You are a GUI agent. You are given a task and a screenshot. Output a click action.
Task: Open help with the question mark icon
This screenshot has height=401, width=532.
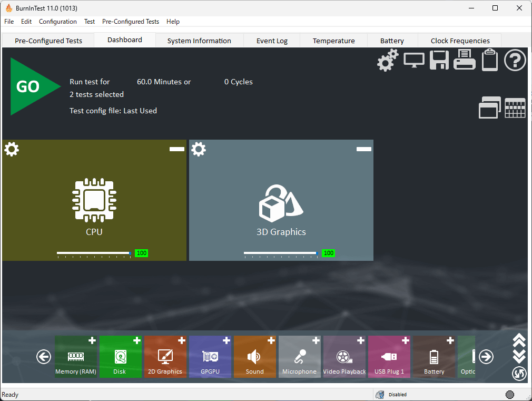coord(515,60)
